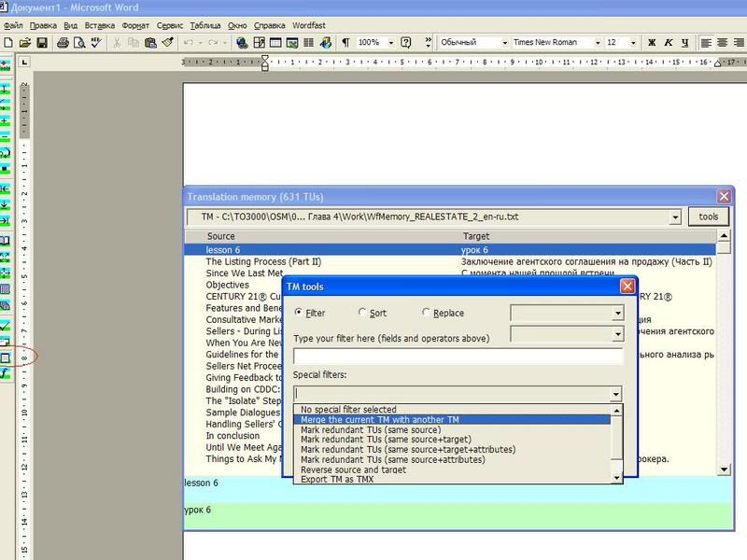The height and width of the screenshot is (560, 747).
Task: Select the Filter radio button
Action: click(x=298, y=313)
